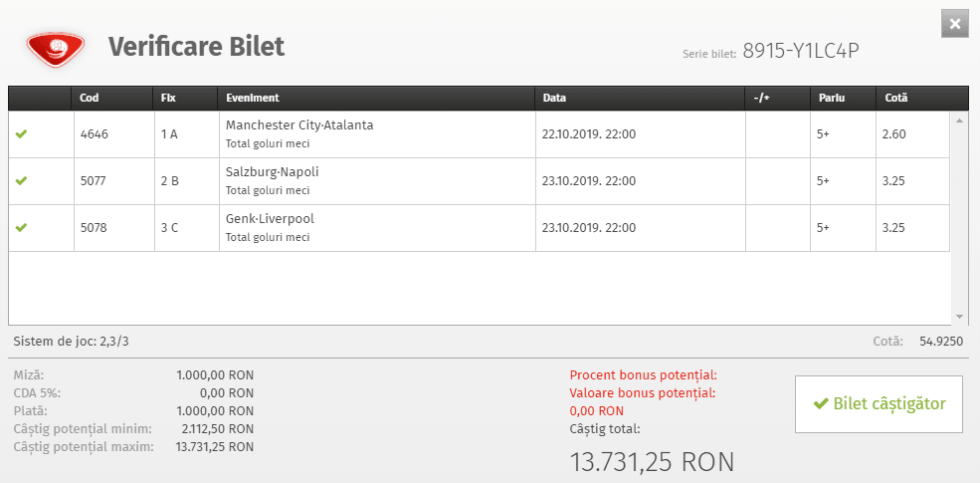Click green checkmark for Salzburg-Napoli row
This screenshot has width=980, height=483.
click(x=22, y=181)
